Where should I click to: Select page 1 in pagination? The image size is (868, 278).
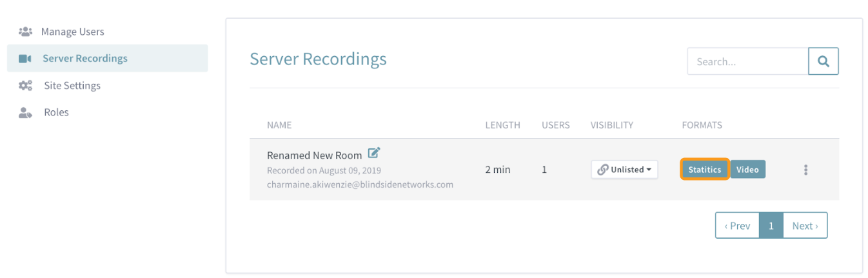(x=771, y=226)
